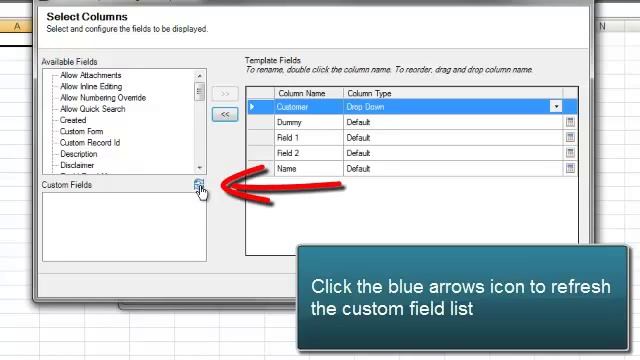Screen dimensions: 640x360
Task: Select the Description field
Action: (x=79, y=154)
